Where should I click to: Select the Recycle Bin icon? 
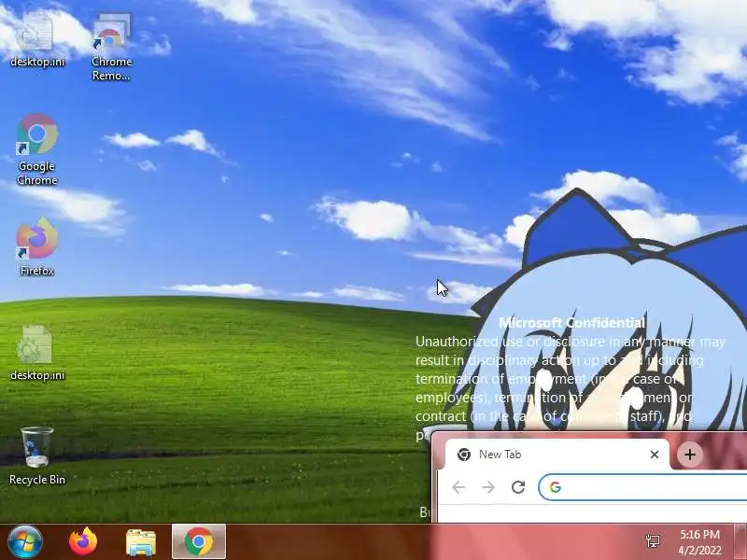point(37,455)
